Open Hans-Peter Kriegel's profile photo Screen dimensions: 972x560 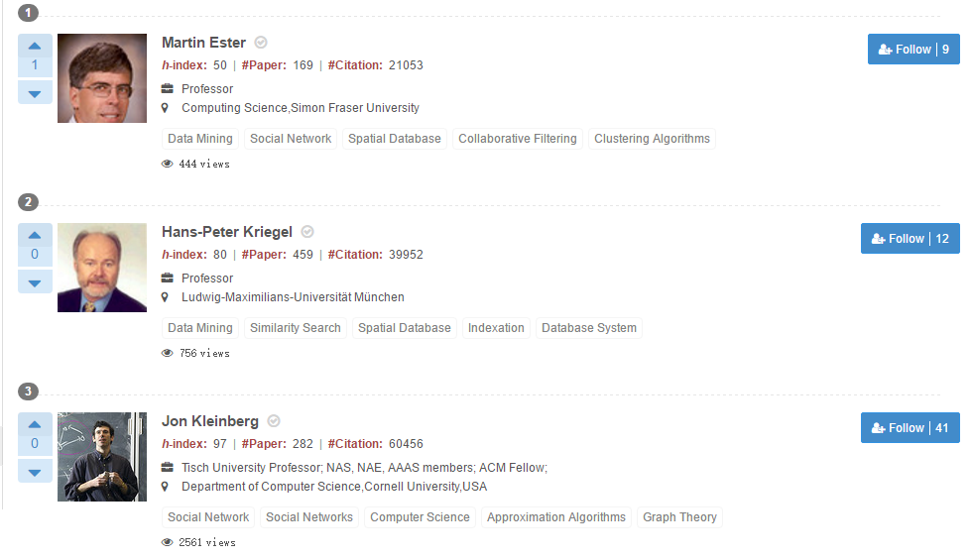(x=102, y=268)
